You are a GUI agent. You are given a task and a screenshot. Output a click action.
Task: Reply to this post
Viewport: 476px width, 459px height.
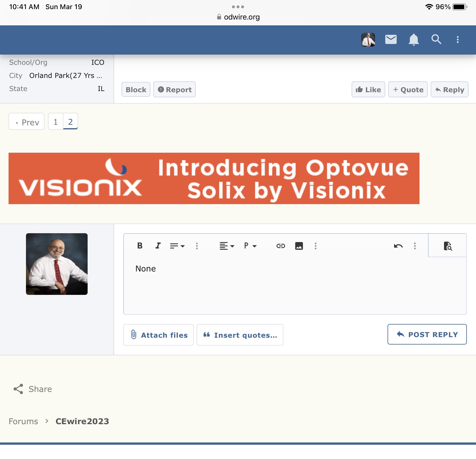click(x=449, y=90)
